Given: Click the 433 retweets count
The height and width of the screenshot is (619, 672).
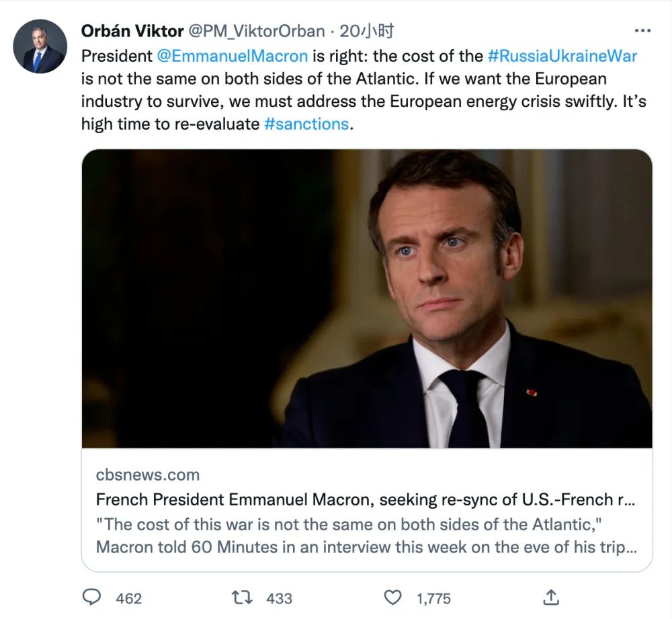Looking at the screenshot, I should tap(279, 597).
